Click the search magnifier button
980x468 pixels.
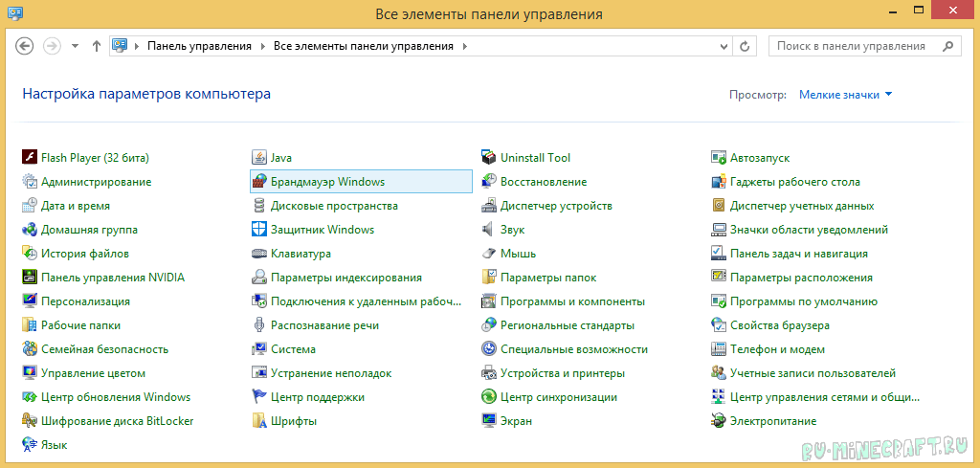(x=948, y=46)
